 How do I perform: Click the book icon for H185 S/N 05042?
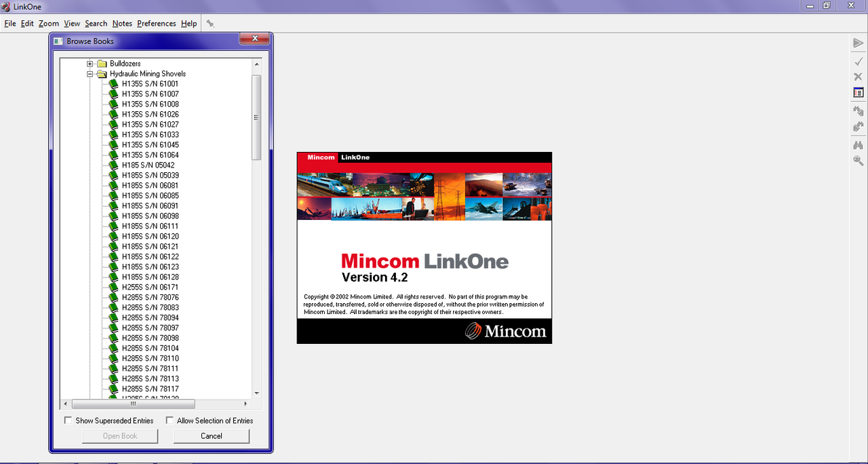(113, 166)
